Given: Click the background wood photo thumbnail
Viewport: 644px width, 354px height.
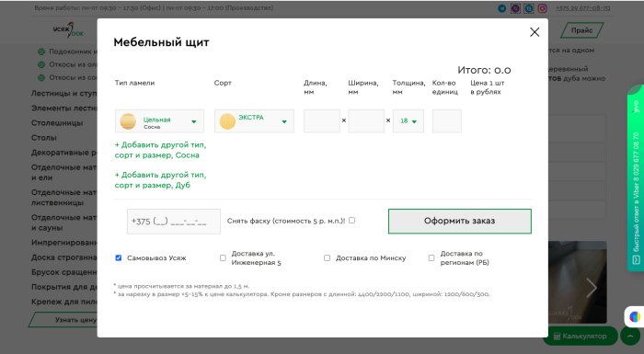Looking at the screenshot, I should 577,282.
